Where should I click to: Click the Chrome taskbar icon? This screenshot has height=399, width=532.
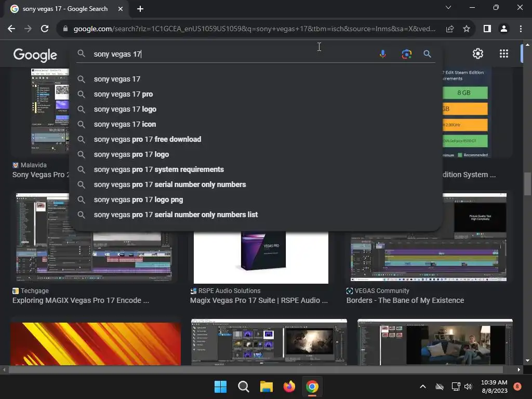(x=312, y=387)
